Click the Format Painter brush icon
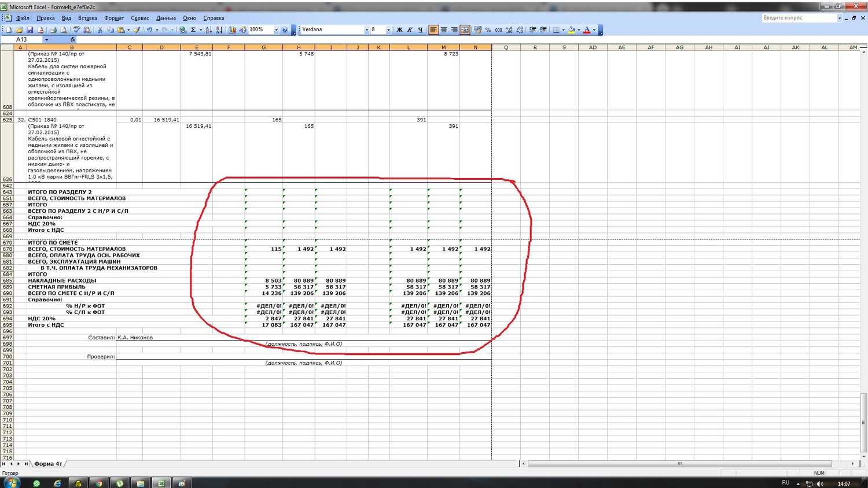The height and width of the screenshot is (488, 868). (137, 30)
